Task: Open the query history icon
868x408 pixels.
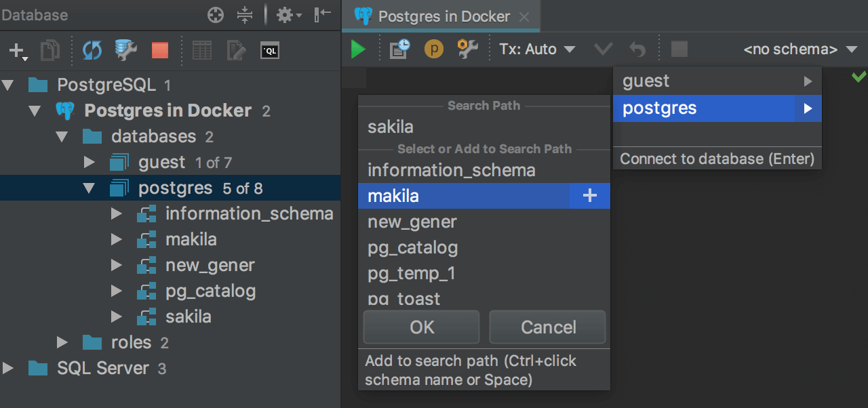Action: (x=399, y=49)
